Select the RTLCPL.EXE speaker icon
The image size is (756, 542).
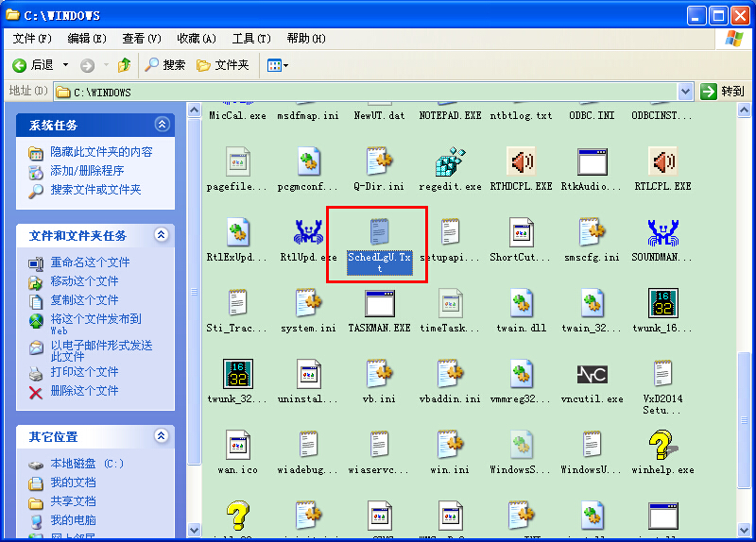[x=663, y=161]
